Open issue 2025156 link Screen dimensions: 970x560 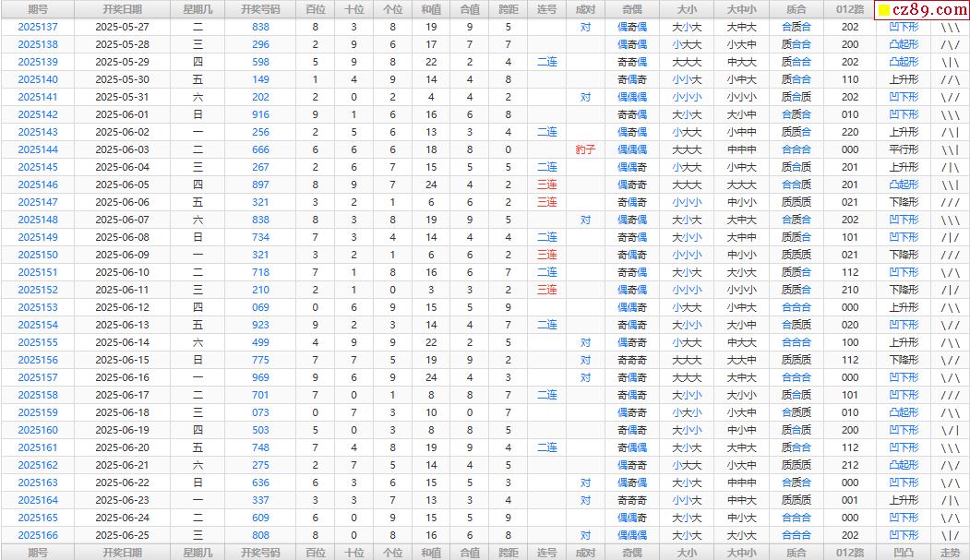pos(38,360)
